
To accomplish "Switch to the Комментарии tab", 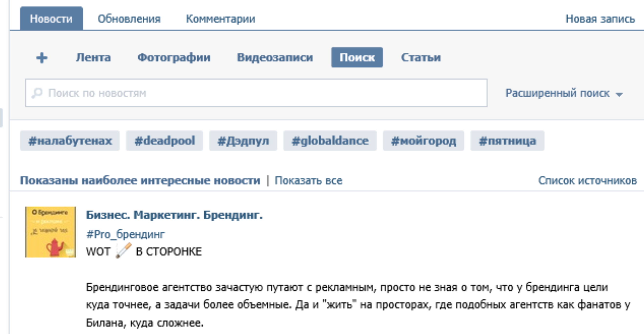I will tap(221, 19).
